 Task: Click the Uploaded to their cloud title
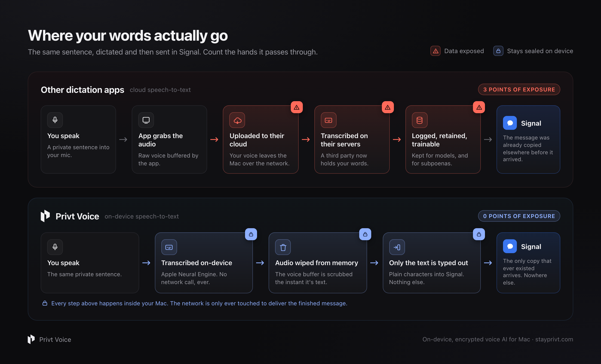coord(257,140)
